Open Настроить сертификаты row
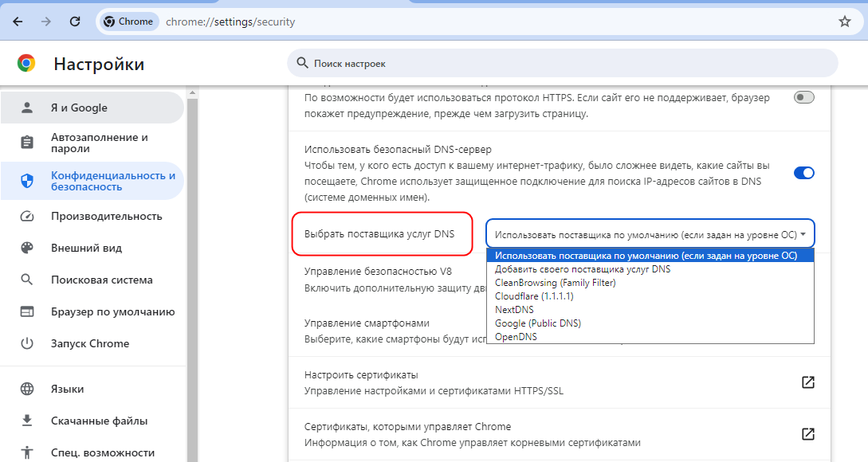This screenshot has height=462, width=868. point(559,382)
